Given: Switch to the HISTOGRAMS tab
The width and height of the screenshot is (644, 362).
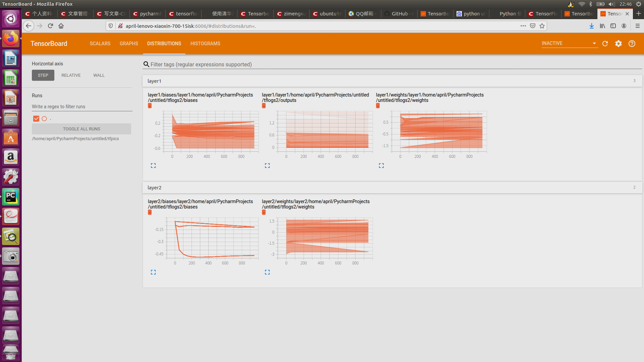Looking at the screenshot, I should (x=205, y=44).
